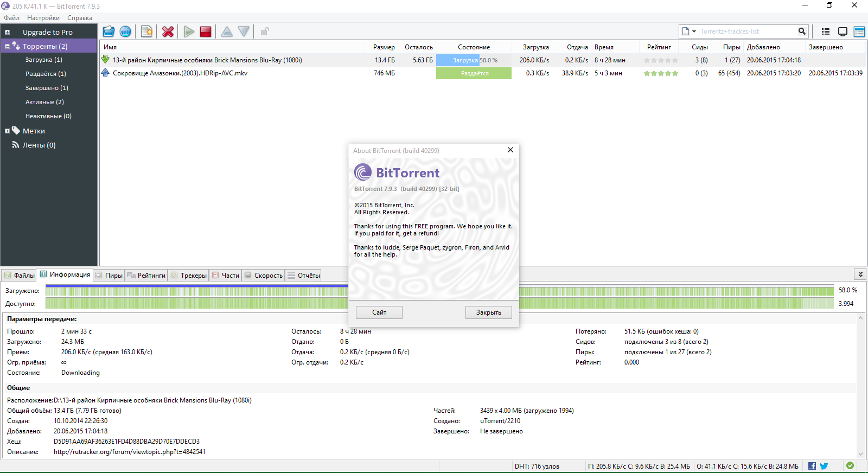868x473 pixels.
Task: Click the Ленты RSS feed icon
Action: (x=16, y=145)
